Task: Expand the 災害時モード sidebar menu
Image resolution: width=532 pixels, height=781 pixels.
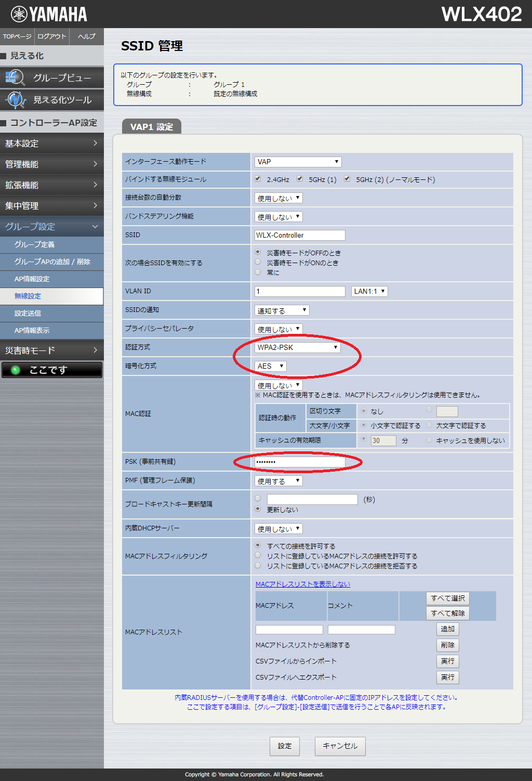Action: click(52, 350)
